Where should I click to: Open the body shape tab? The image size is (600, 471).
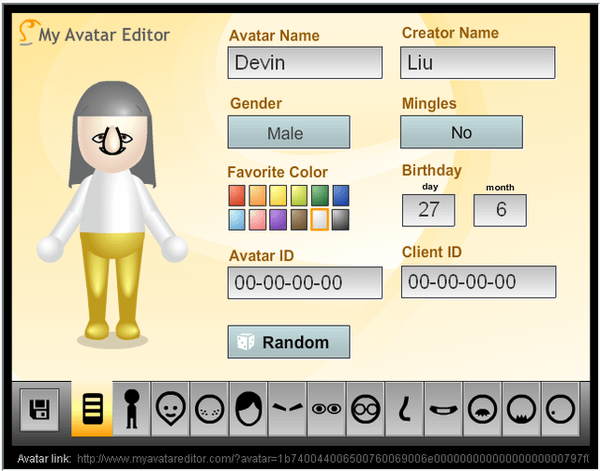132,409
